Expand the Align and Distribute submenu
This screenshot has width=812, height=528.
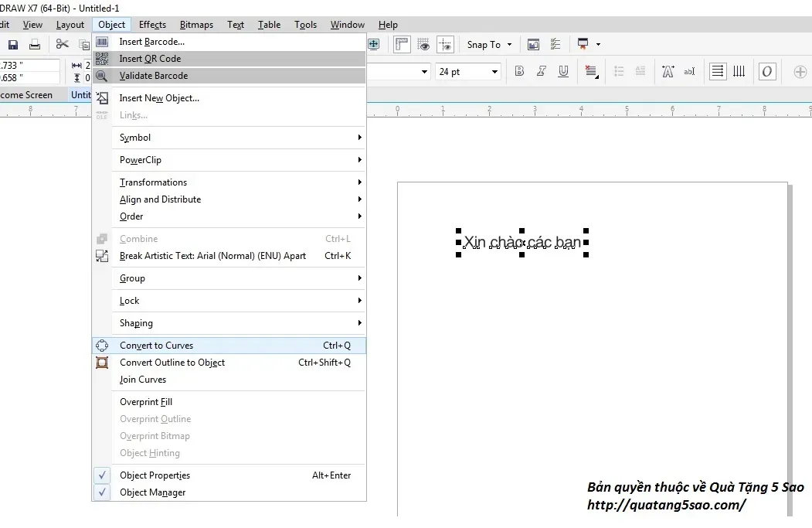pos(160,199)
